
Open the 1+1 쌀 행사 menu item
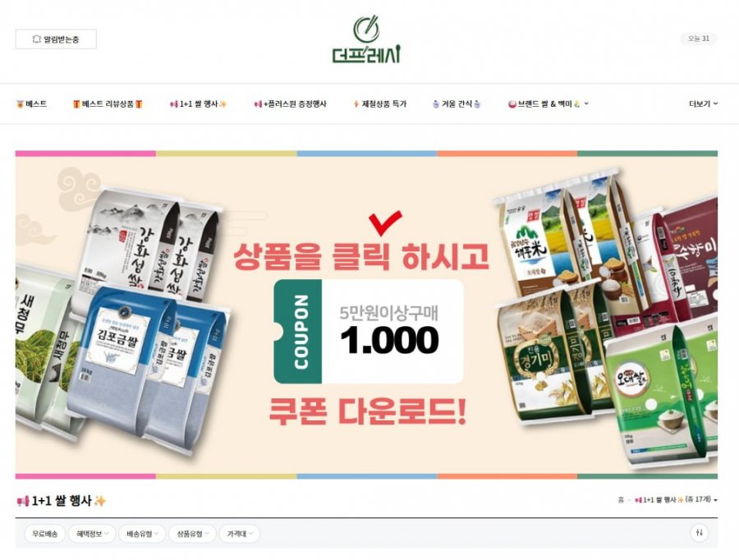[199, 103]
